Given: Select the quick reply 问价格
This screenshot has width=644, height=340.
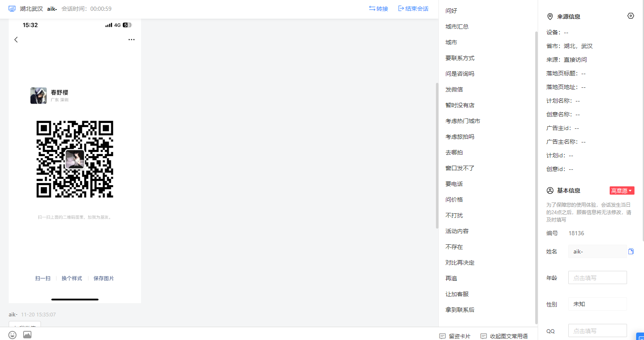Looking at the screenshot, I should click(454, 200).
